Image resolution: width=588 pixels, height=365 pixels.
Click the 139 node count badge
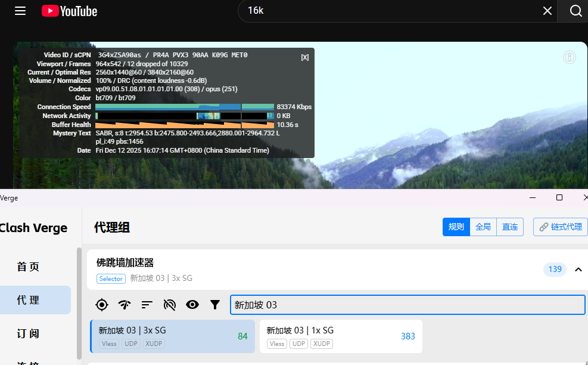click(x=555, y=269)
